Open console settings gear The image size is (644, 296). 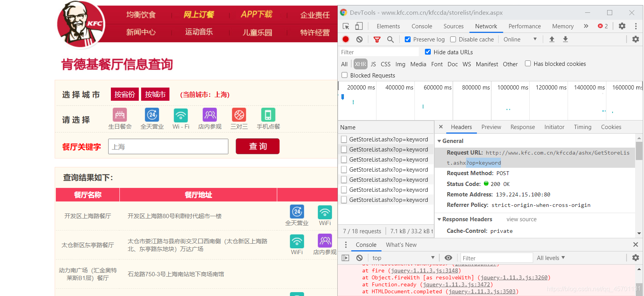tap(635, 258)
